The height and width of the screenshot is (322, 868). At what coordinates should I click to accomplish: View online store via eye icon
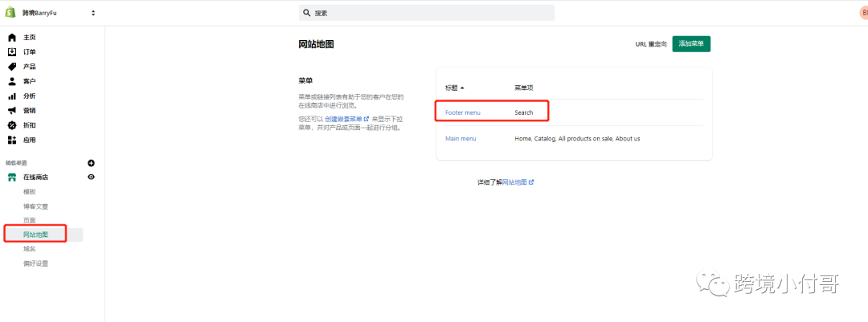coord(92,177)
